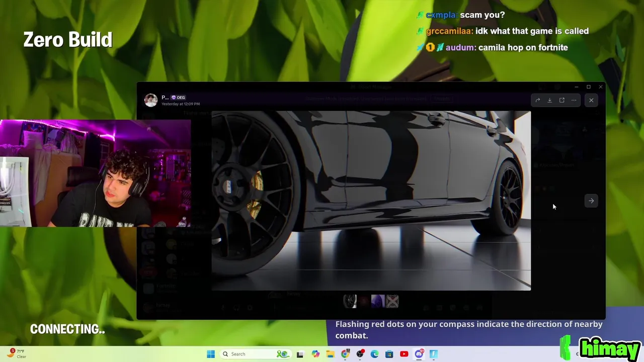Open YouTube app from the taskbar

point(404,354)
